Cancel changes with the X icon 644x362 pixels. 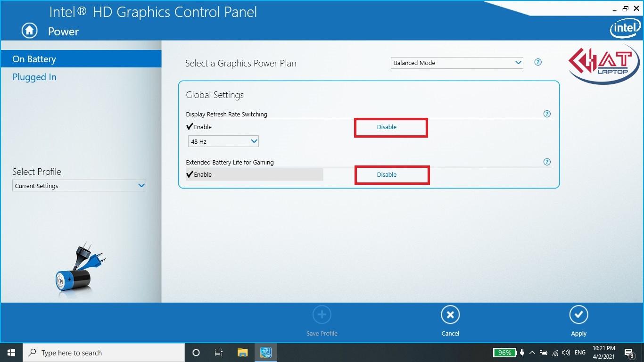click(450, 315)
